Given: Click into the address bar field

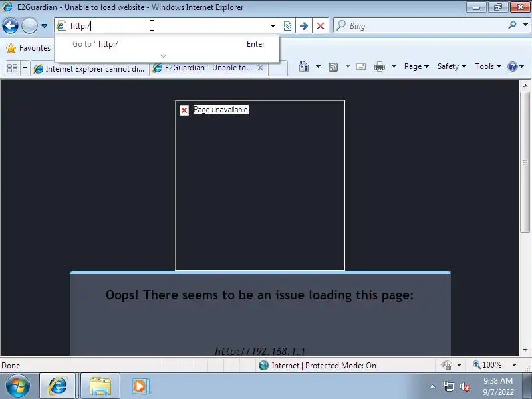Looking at the screenshot, I should tap(166, 25).
